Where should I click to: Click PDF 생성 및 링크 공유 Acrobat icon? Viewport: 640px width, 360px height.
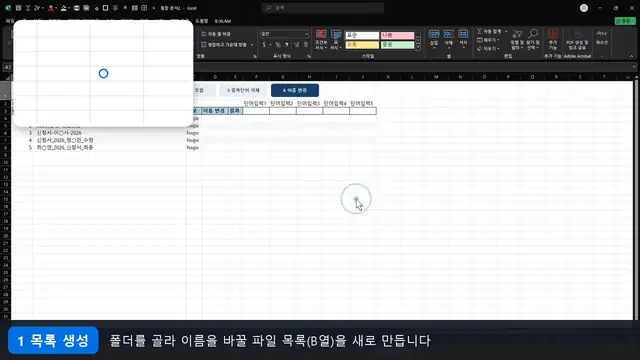pos(577,40)
